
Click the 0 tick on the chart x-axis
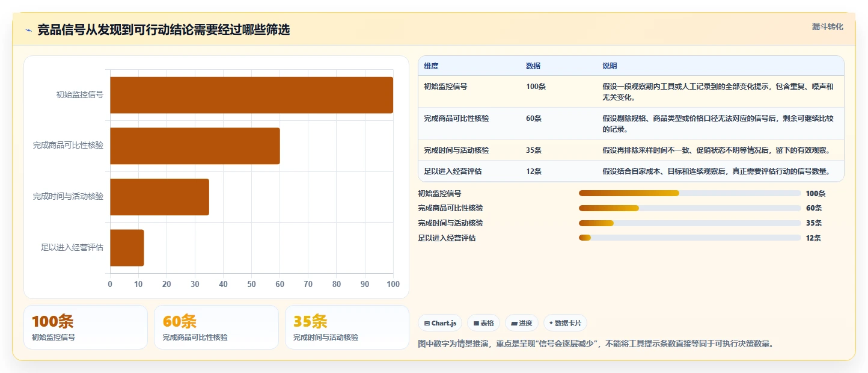point(110,285)
